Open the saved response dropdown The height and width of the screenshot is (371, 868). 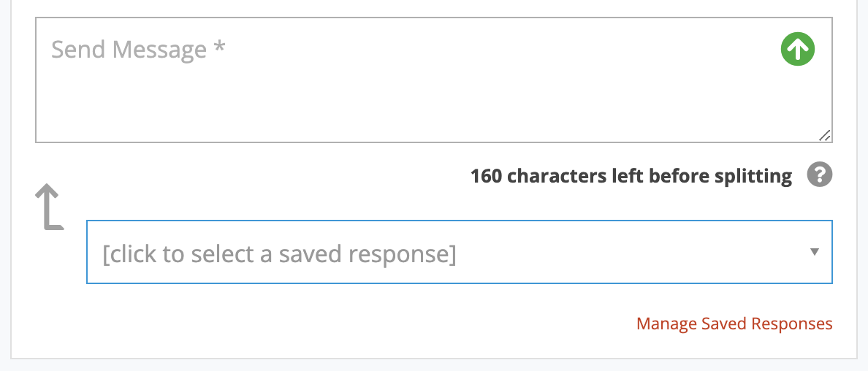click(459, 252)
